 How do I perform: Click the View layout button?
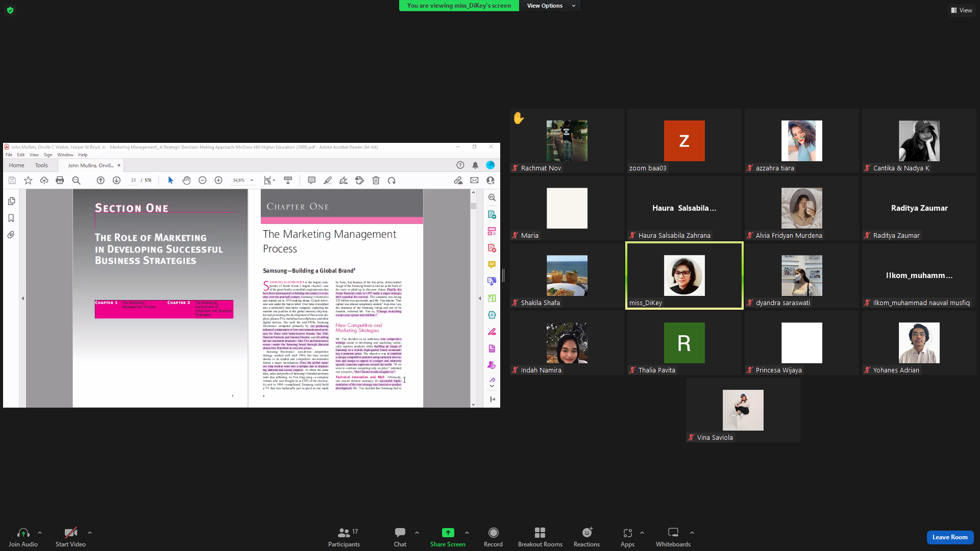[x=961, y=10]
